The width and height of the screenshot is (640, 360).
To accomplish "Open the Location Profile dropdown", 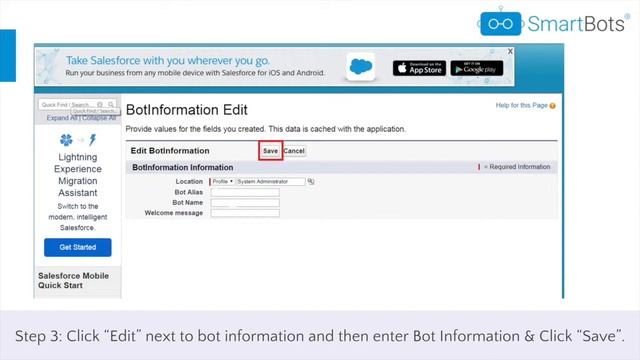I will tap(223, 181).
